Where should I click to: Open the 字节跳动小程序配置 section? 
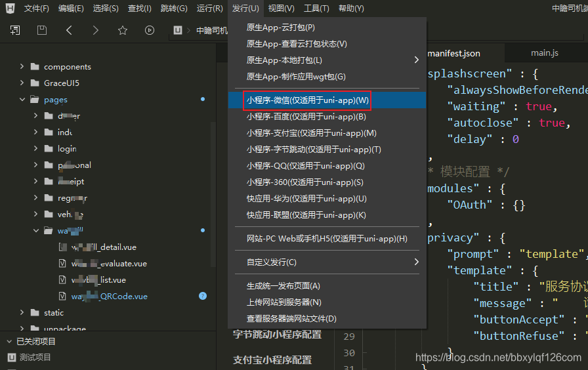tap(277, 335)
